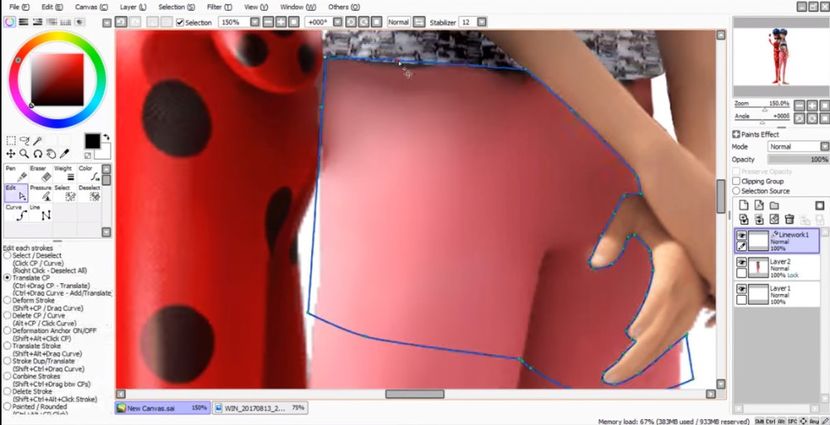Hide Layer1 via its eye icon
The width and height of the screenshot is (830, 425).
742,290
